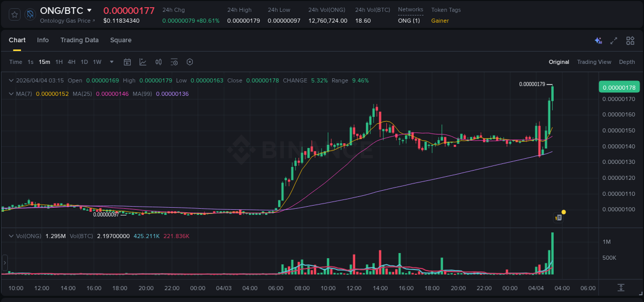Select the 4H time interval

pyautogui.click(x=72, y=62)
